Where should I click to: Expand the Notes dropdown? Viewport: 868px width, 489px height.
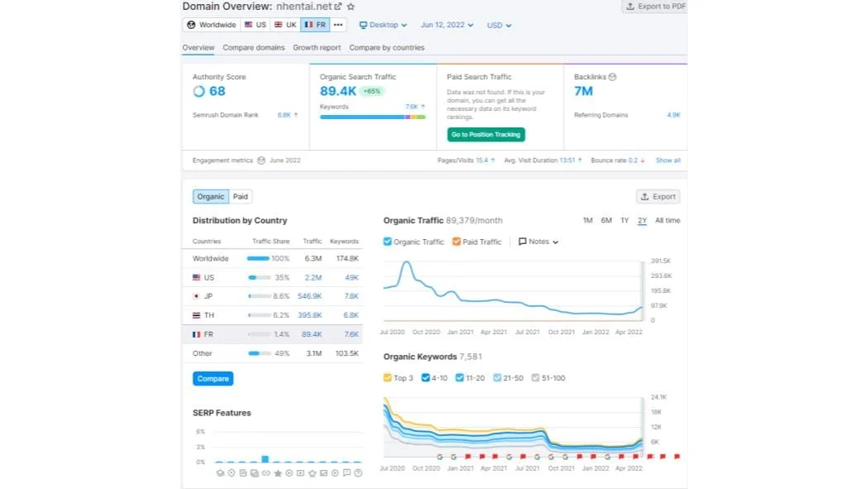[538, 242]
